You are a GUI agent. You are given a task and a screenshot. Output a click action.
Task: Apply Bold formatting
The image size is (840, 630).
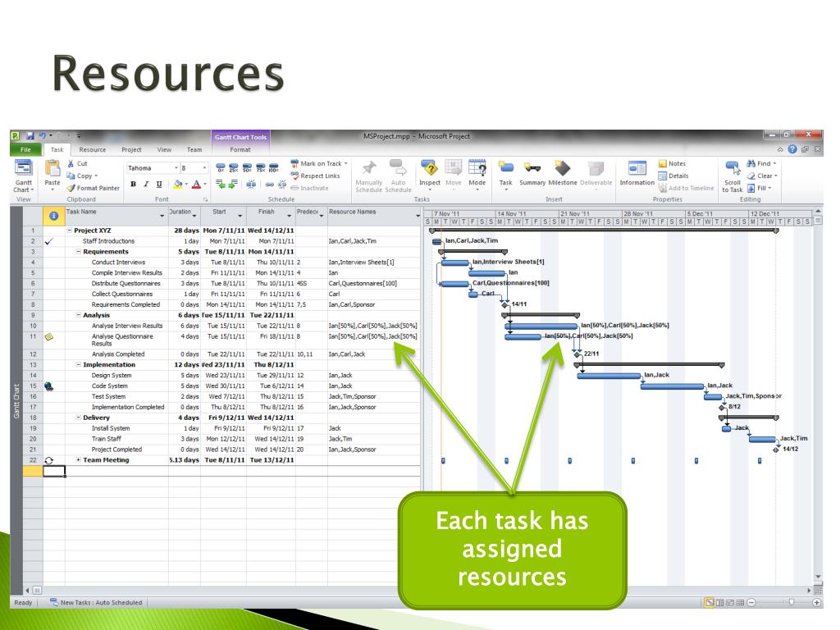(x=133, y=185)
